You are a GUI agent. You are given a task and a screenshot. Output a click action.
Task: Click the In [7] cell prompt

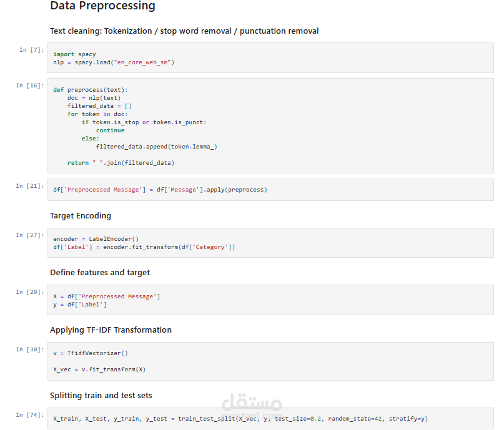[x=31, y=50]
